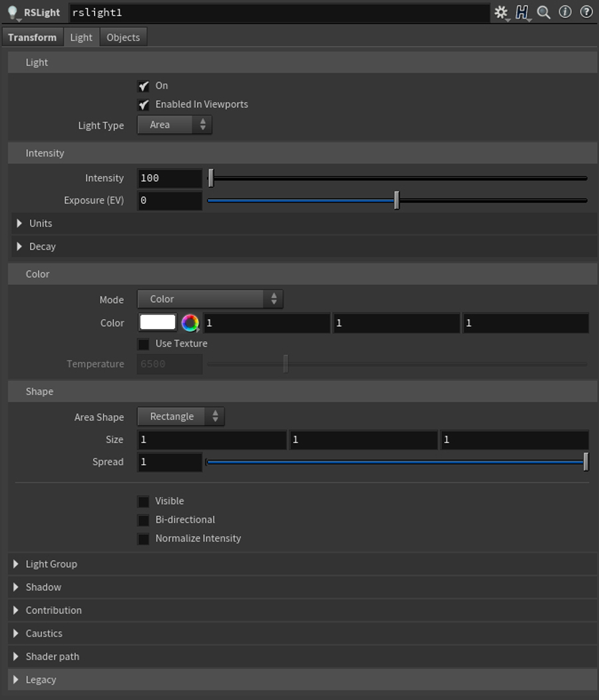Toggle the light On checkbox
The width and height of the screenshot is (599, 700).
point(143,86)
